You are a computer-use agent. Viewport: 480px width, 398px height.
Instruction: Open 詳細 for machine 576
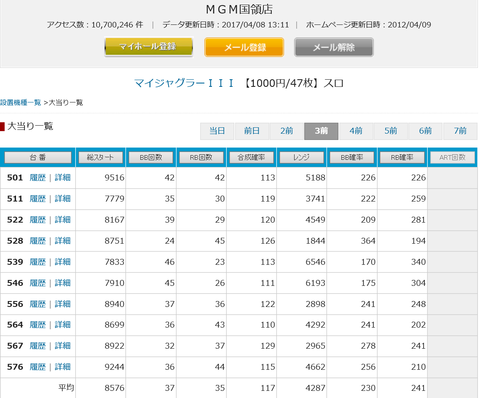(x=63, y=367)
